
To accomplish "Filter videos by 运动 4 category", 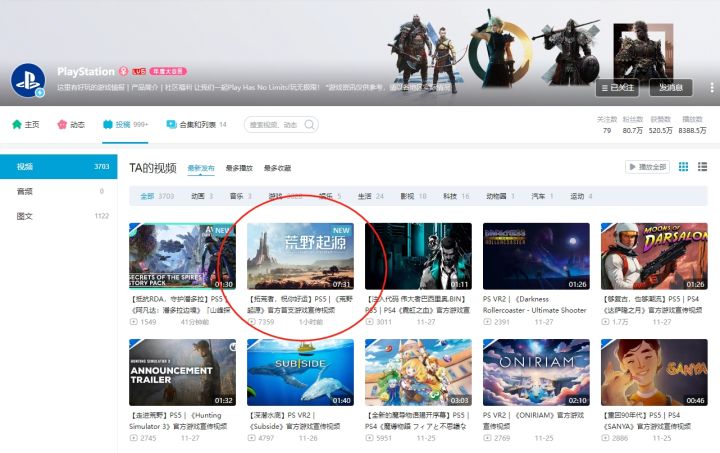I will point(581,196).
